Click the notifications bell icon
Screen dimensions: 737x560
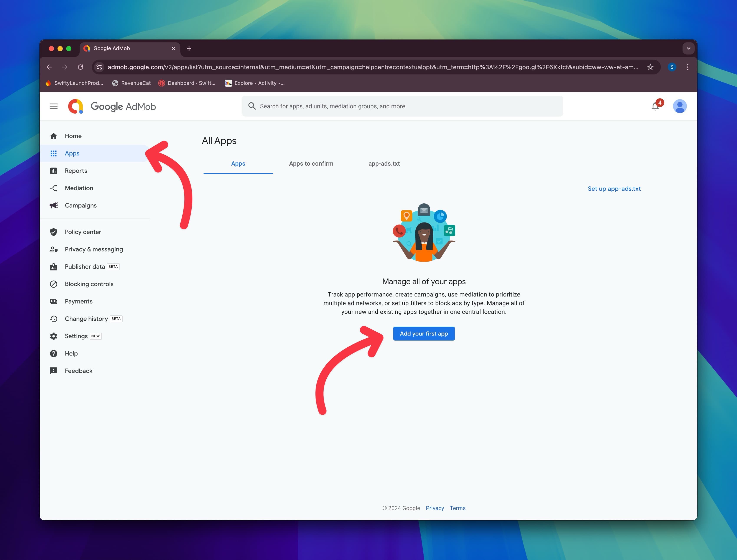pos(655,107)
